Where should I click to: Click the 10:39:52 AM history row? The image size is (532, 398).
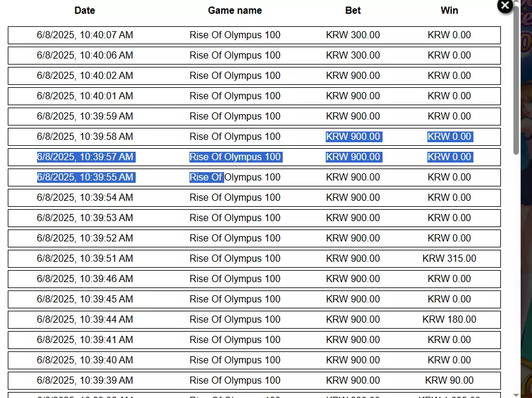(x=254, y=238)
